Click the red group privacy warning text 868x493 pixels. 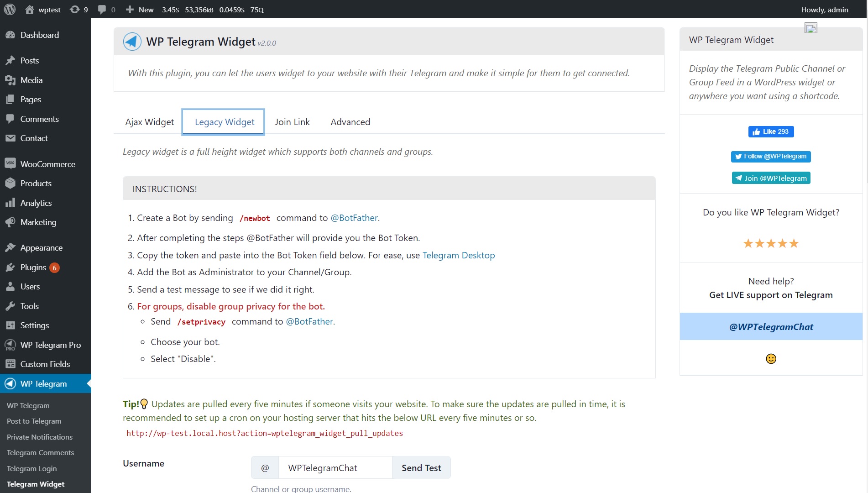231,307
